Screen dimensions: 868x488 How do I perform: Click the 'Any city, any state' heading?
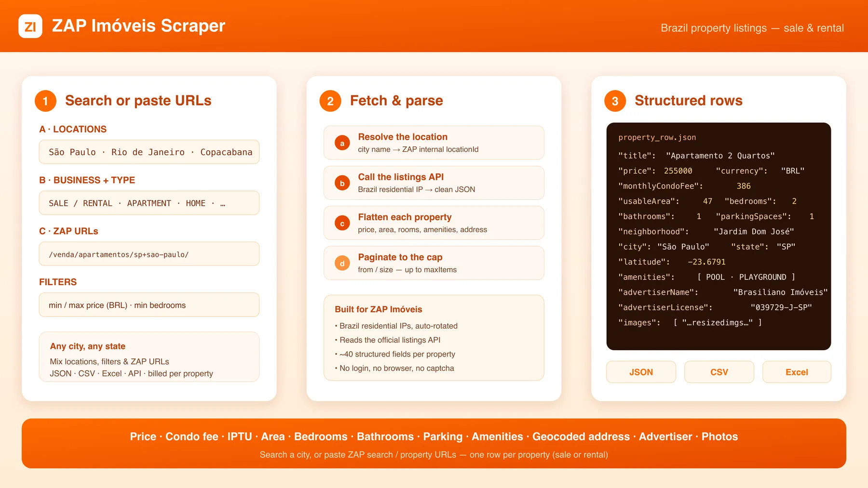(88, 346)
